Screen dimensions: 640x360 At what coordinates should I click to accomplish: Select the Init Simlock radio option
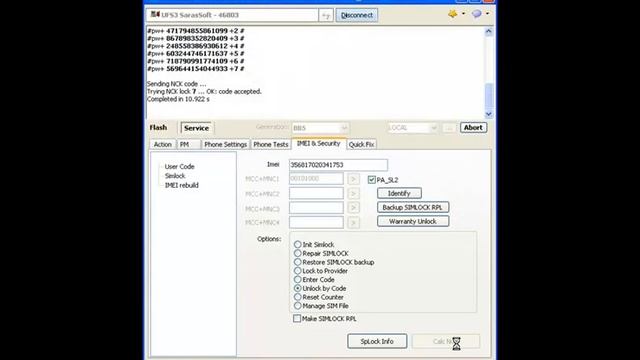tap(298, 244)
